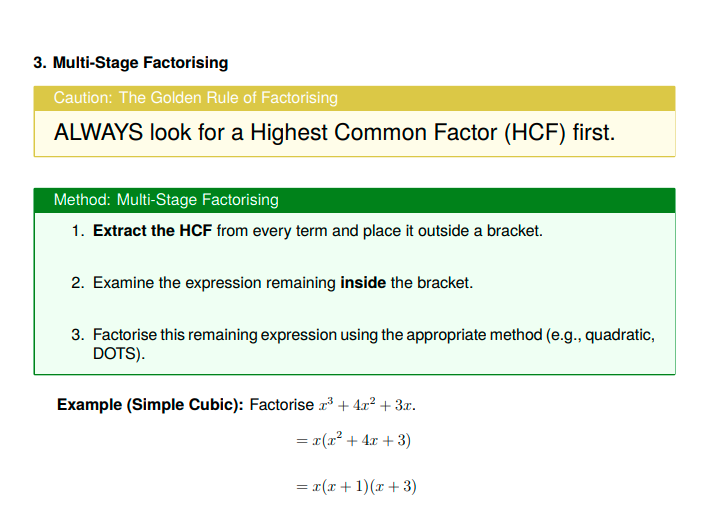Image resolution: width=710 pixels, height=522 pixels.
Task: Click the bold 'Example (Simple Cubic):' label
Action: click(150, 405)
